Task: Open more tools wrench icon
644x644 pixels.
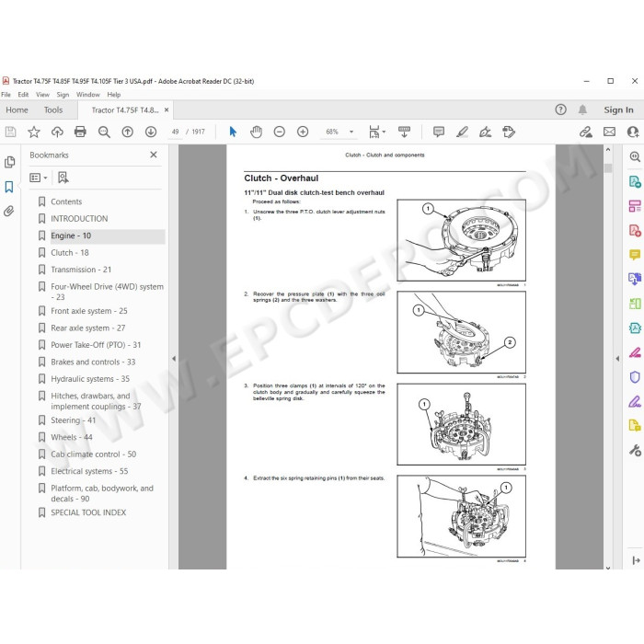Action: [x=635, y=450]
